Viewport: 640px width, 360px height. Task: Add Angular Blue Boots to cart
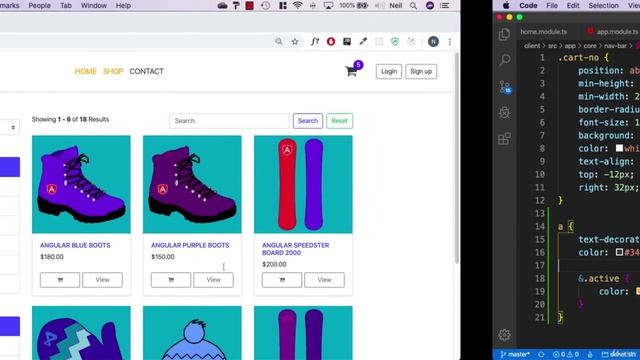pos(60,280)
